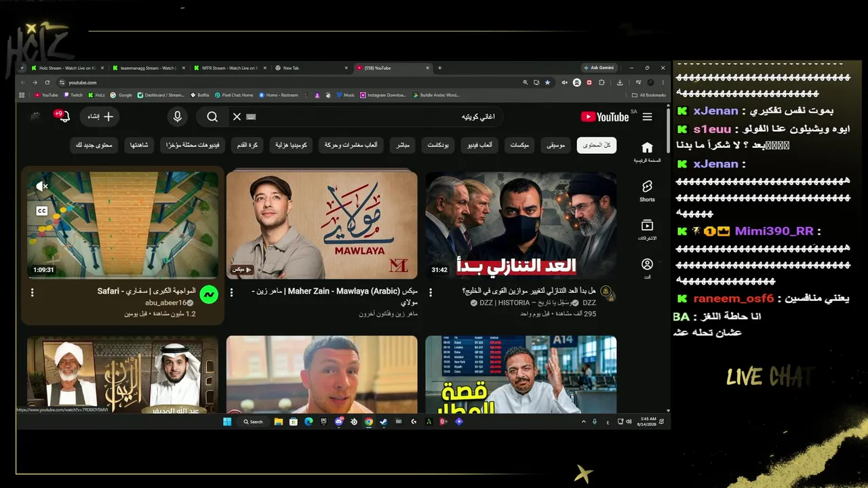
Task: Open Subscriptions in the YouTube sidebar
Action: [x=647, y=229]
